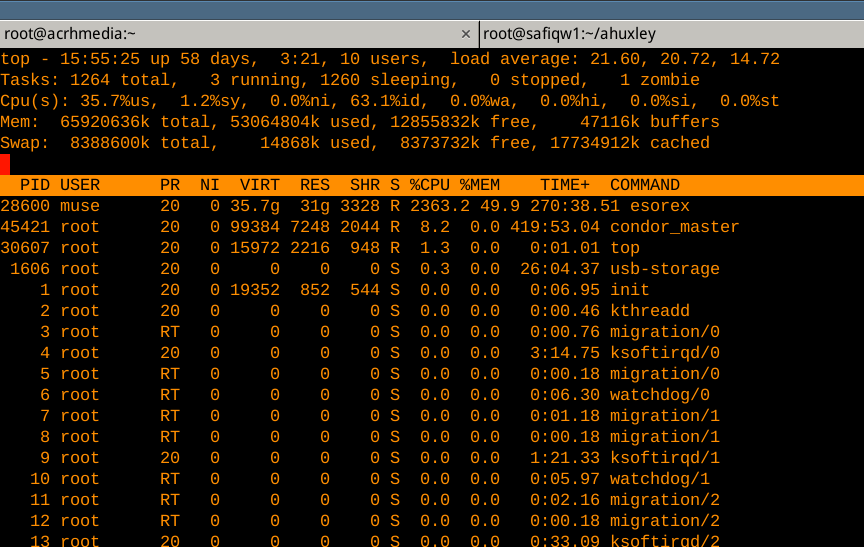The width and height of the screenshot is (864, 547).
Task: Click the 1:21.33 time value
Action: [x=565, y=458]
